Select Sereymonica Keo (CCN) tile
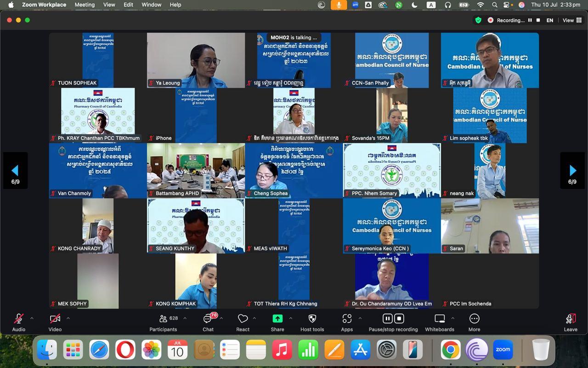The height and width of the screenshot is (368, 588). coord(392,226)
